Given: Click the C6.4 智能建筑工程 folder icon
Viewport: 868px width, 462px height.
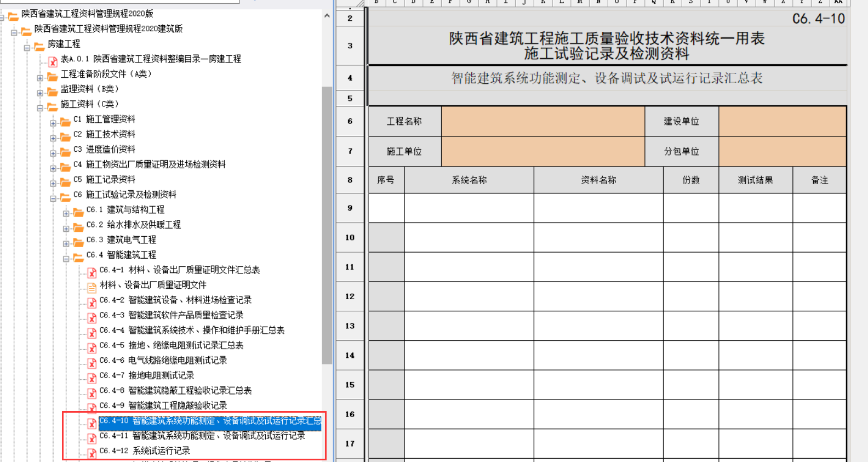Looking at the screenshot, I should (79, 257).
